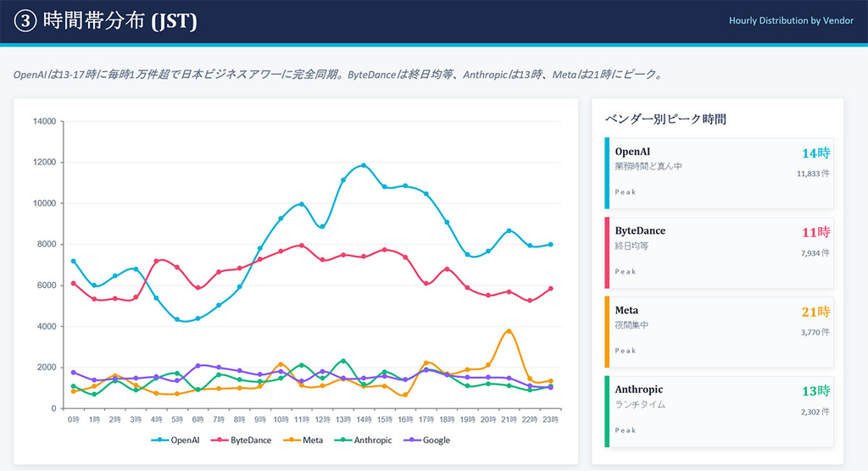Toggle OpenAI series in chart legend

(175, 440)
